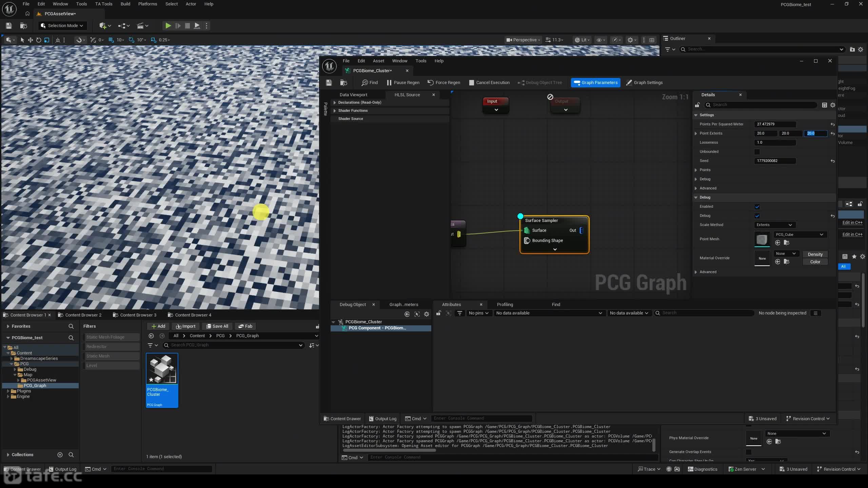This screenshot has height=488, width=868.
Task: Click the Save icon in the PCG graph editor
Action: point(329,82)
